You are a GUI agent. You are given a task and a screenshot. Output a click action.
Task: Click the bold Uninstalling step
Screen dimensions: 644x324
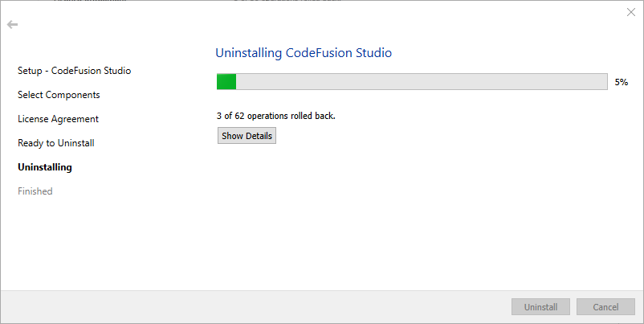click(45, 167)
